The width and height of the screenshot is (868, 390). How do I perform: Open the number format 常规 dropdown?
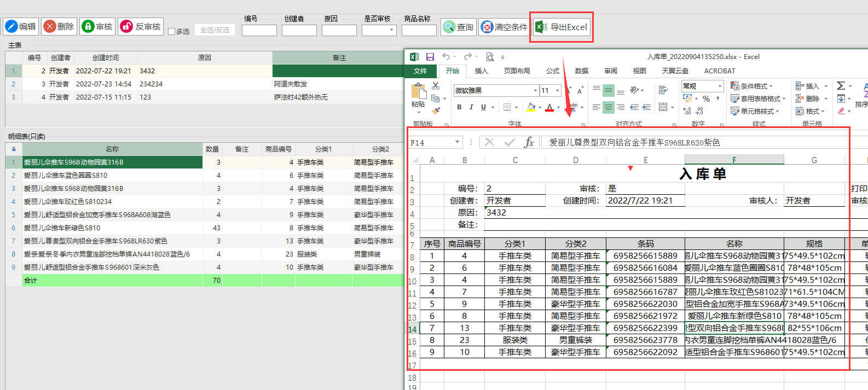(720, 86)
